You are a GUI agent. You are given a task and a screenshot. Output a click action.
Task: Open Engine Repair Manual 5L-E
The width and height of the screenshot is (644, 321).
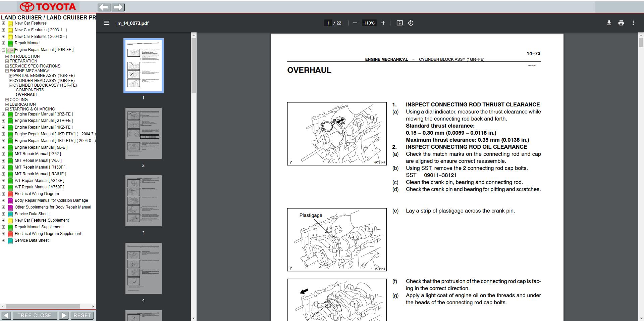pos(41,147)
